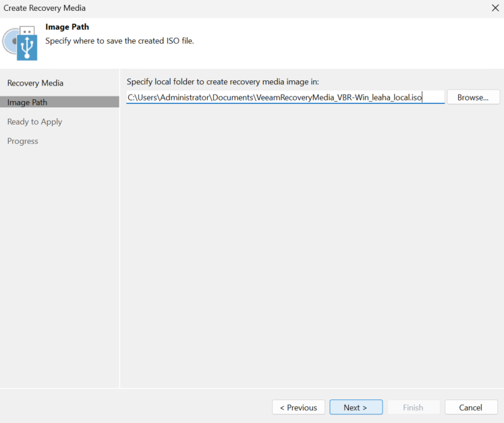Click the USB drive recovery media icon

tap(27, 43)
